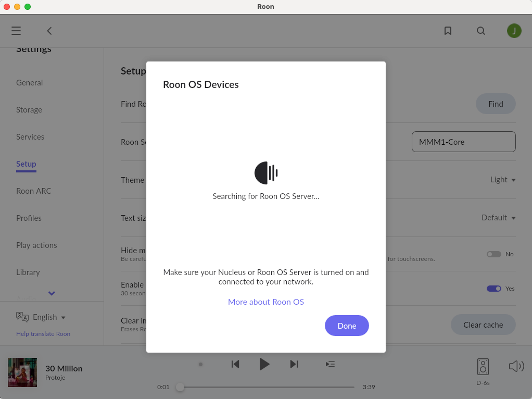Click the 0:01 elapsed time
This screenshot has width=532, height=399.
click(163, 387)
